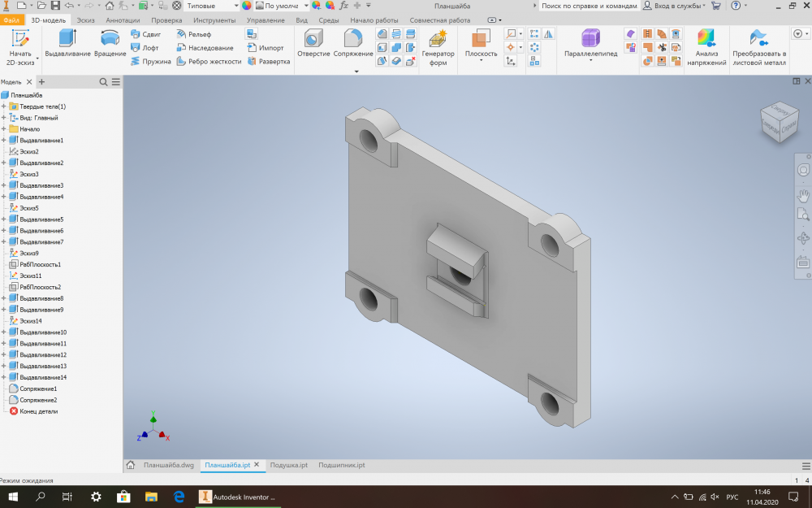Click the Home view icon in quick access toolbar

(110, 6)
